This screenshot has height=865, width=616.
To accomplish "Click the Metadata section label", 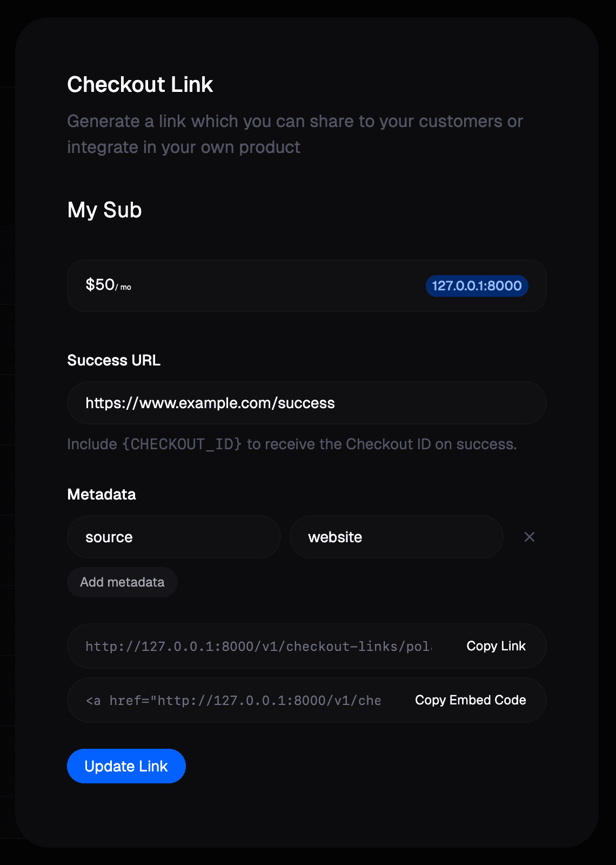I will (x=101, y=494).
